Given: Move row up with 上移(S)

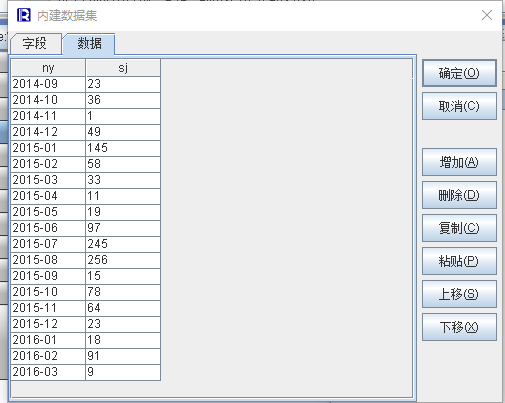Looking at the screenshot, I should click(x=459, y=294).
